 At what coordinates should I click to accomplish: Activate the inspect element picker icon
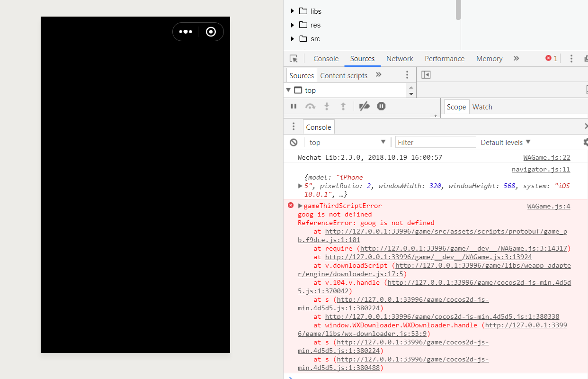point(294,59)
